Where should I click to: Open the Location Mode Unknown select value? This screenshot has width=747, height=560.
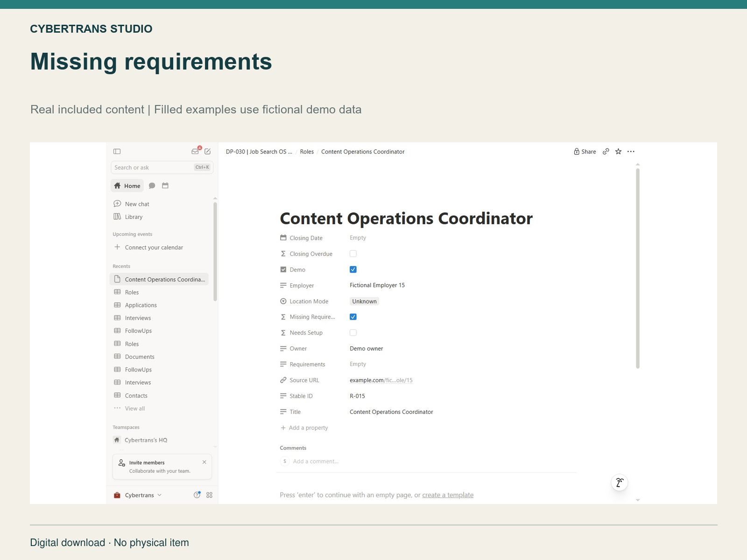tap(365, 301)
